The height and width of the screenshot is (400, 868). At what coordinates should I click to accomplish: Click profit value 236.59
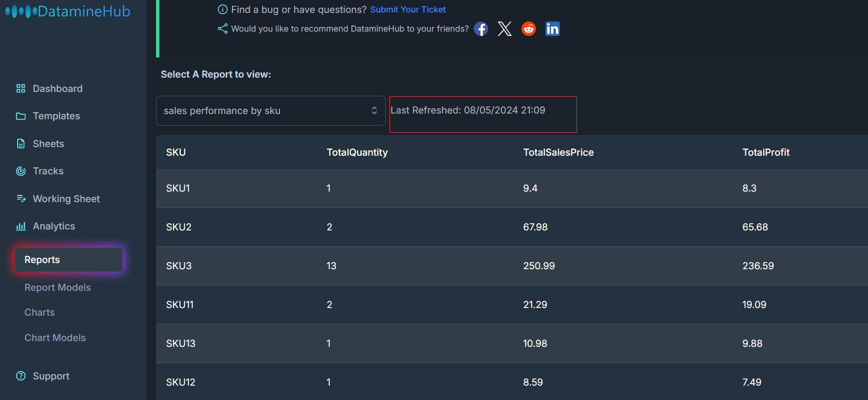[758, 266]
